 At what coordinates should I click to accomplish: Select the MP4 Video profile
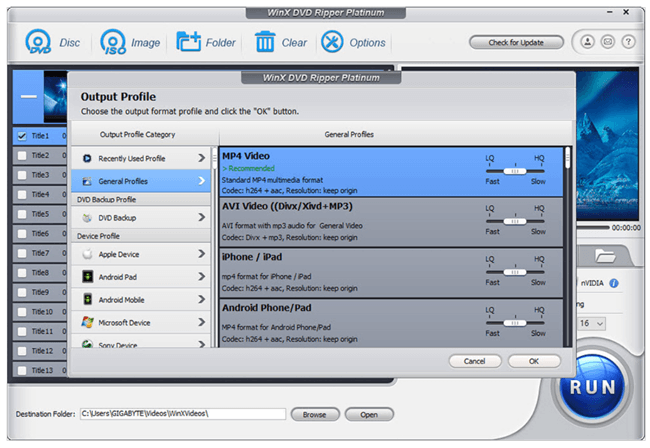click(x=391, y=172)
